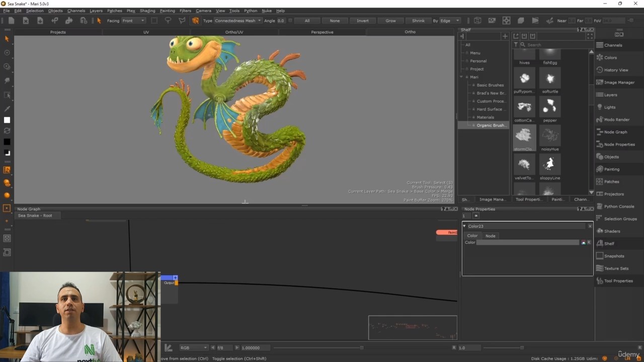
Task: Click the New project icon in toolbar
Action: pyautogui.click(x=11, y=21)
